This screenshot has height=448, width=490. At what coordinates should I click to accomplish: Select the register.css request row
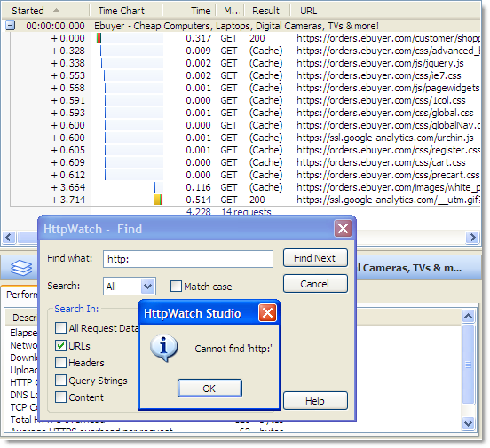coord(245,150)
